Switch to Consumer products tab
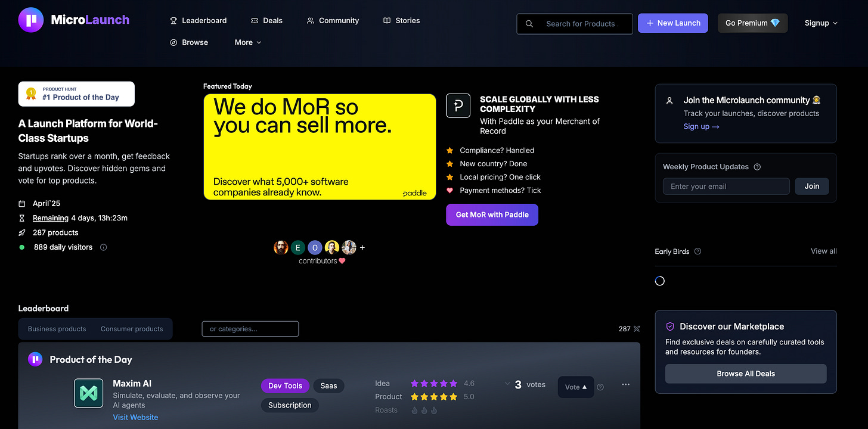 [x=132, y=329]
